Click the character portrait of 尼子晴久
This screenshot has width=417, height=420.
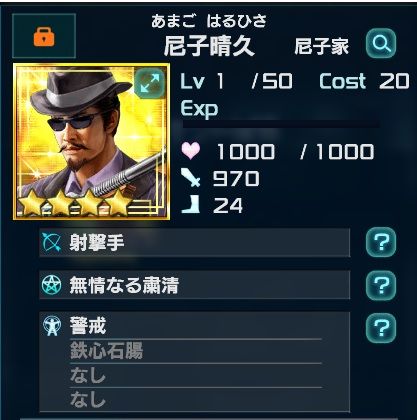(x=91, y=142)
